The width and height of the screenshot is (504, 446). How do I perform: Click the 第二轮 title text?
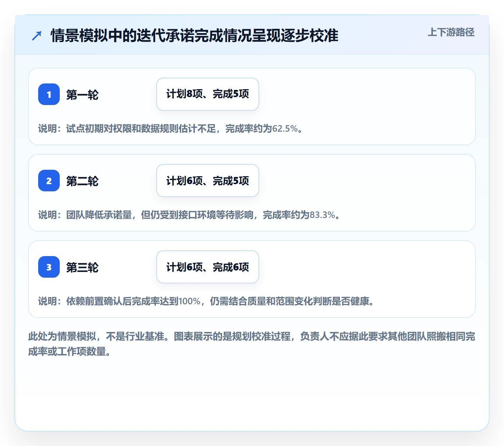82,181
